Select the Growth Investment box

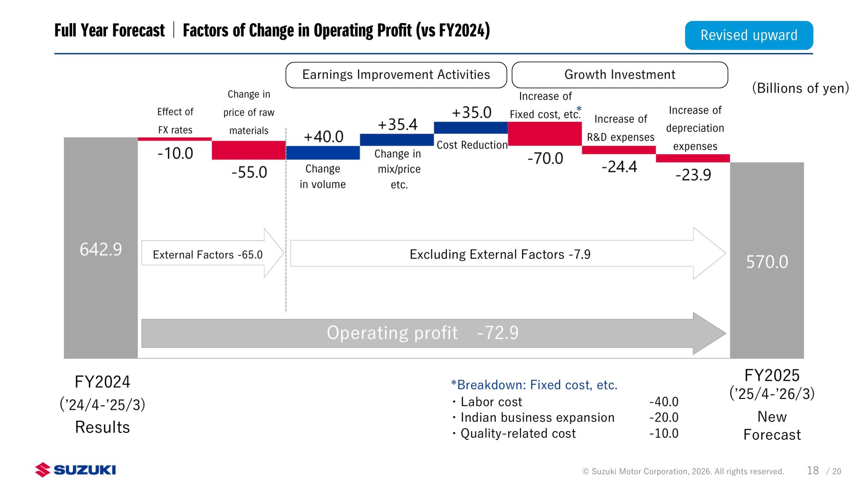pyautogui.click(x=619, y=75)
